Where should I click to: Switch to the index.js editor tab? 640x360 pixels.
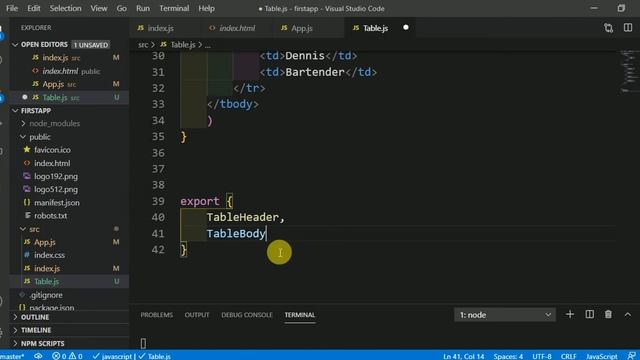coord(159,28)
